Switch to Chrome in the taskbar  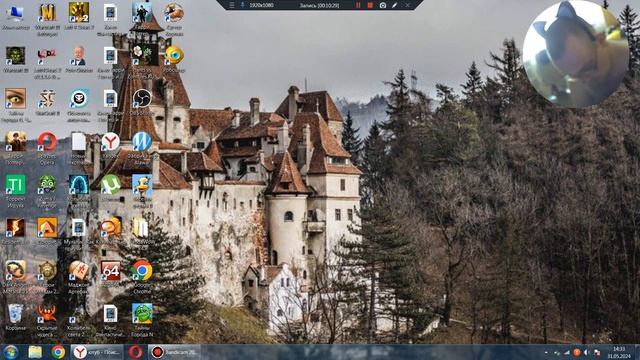coord(58,352)
